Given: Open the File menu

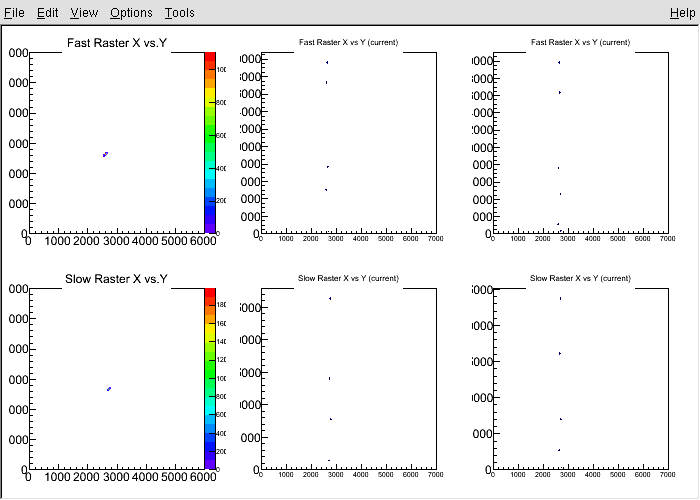Looking at the screenshot, I should [x=14, y=12].
